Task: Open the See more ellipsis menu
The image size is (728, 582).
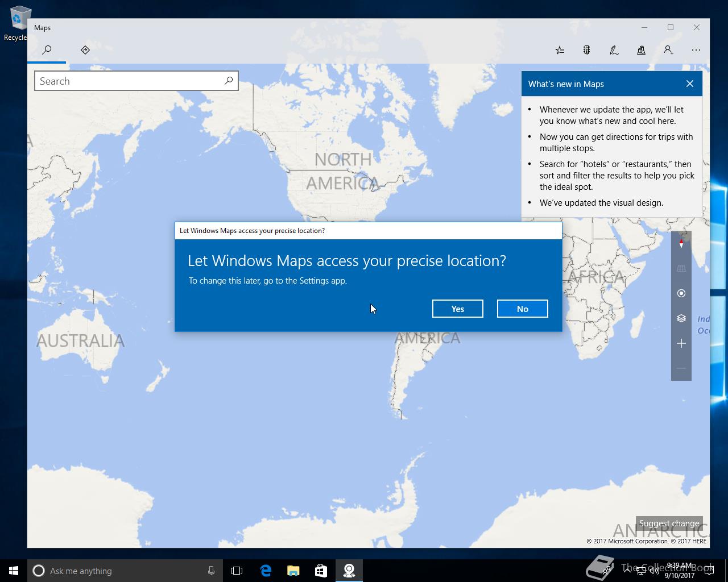Action: click(x=696, y=50)
